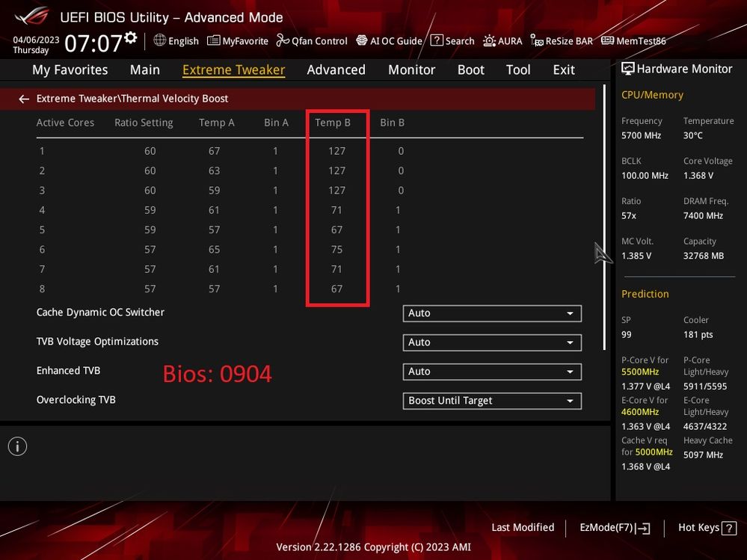Click the settings gear icon beside the clock

pyautogui.click(x=132, y=37)
